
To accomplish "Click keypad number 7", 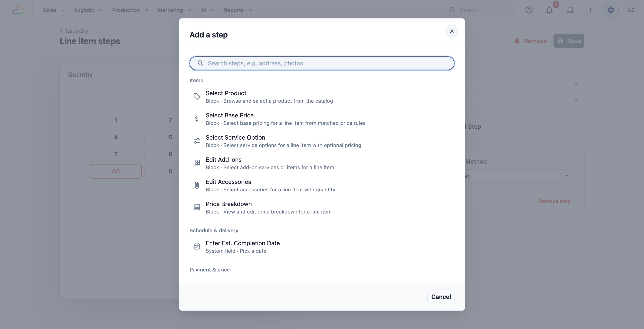I will 116,154.
